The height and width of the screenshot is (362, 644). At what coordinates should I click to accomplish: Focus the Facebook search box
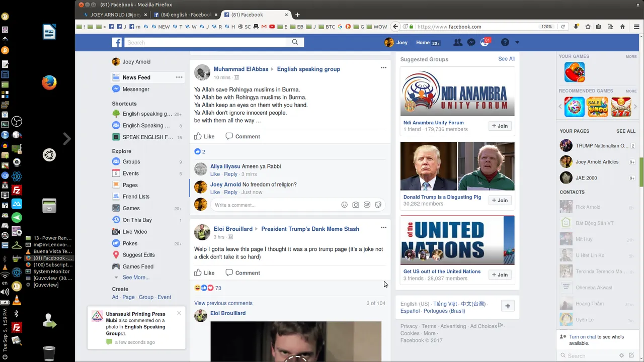[x=205, y=43]
